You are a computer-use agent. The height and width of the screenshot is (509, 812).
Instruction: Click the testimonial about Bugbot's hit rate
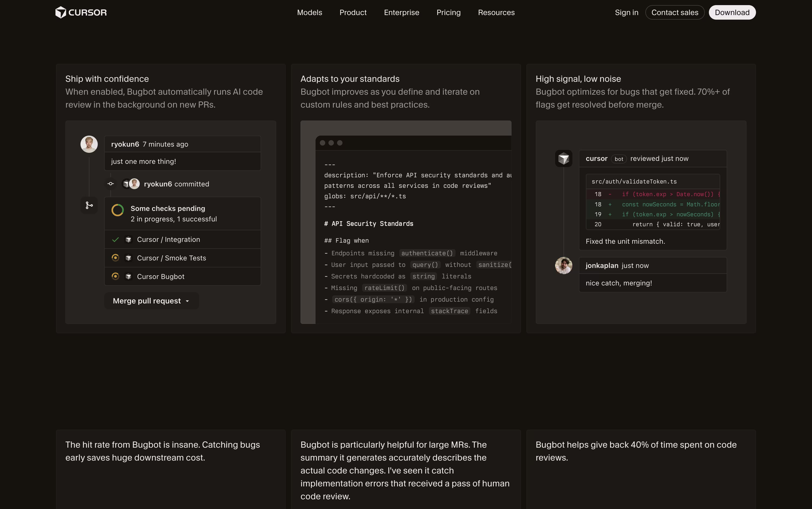[x=163, y=451]
